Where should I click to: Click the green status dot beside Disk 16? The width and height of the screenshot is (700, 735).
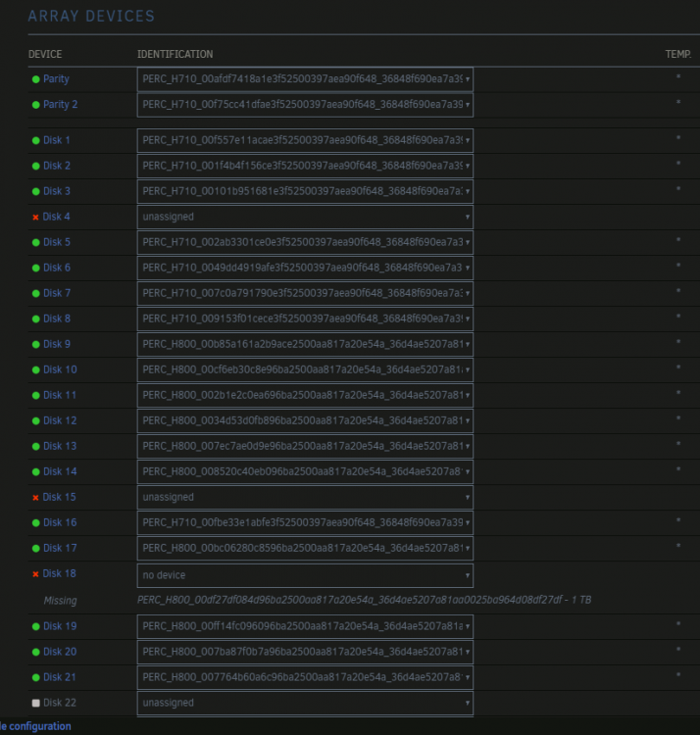tap(35, 522)
